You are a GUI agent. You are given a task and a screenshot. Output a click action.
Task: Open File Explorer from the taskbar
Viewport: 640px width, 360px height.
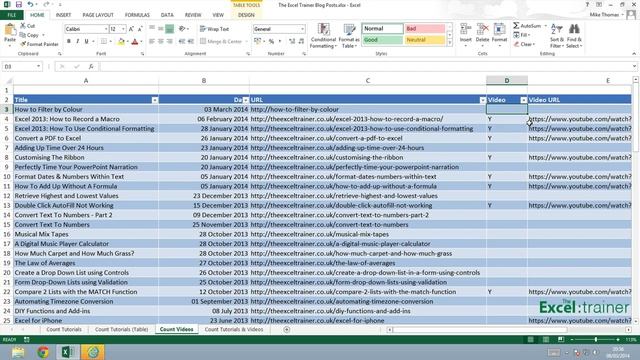click(x=18, y=352)
